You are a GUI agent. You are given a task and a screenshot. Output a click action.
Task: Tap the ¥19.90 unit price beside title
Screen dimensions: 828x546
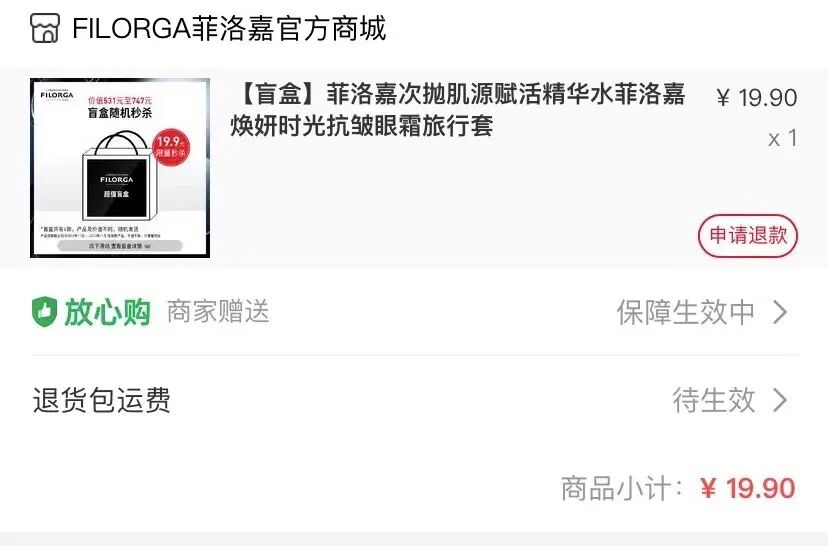[757, 98]
